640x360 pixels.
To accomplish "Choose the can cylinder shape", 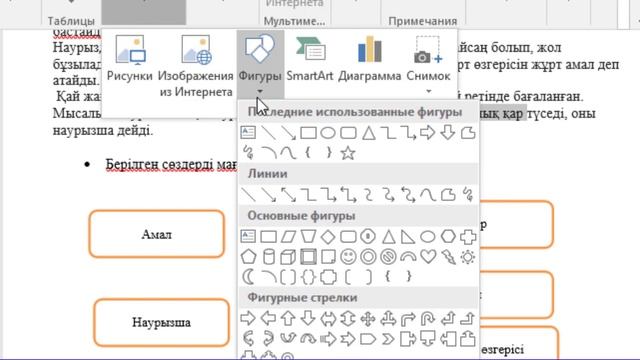I will [269, 257].
